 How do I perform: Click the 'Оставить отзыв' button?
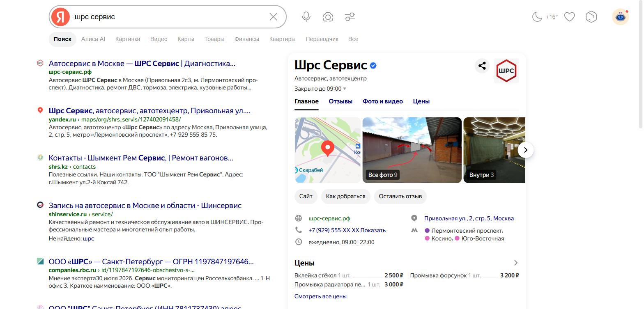point(400,196)
